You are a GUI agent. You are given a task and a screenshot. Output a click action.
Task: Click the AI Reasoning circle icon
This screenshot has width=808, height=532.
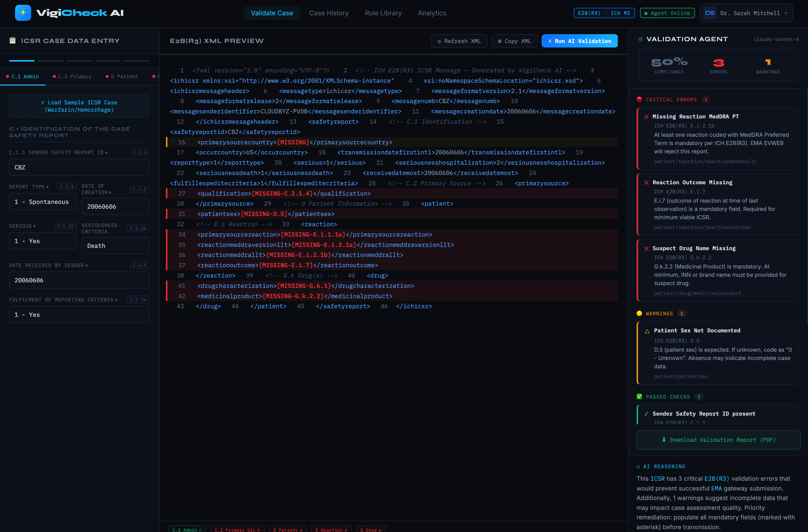(638, 466)
